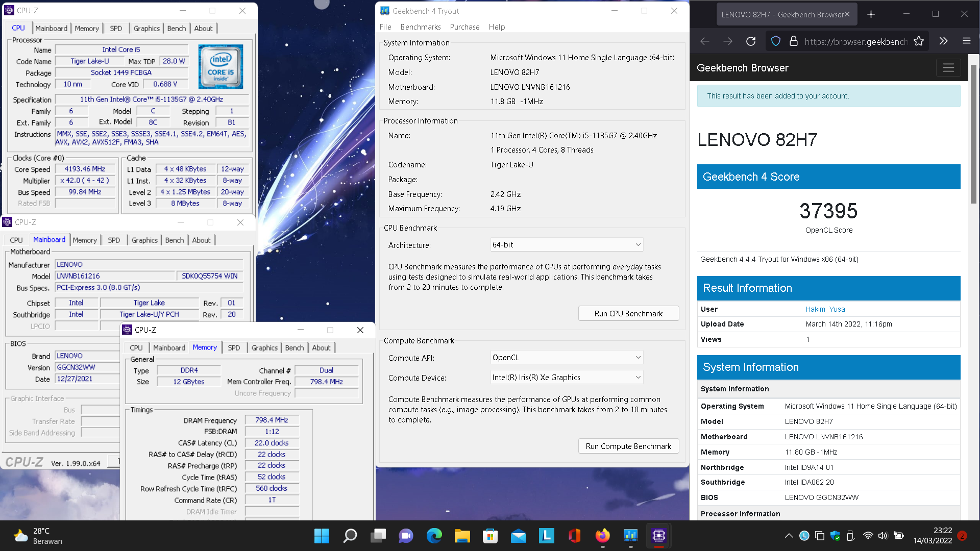
Task: Open the Purchase menu in Geekbench
Action: tap(464, 27)
